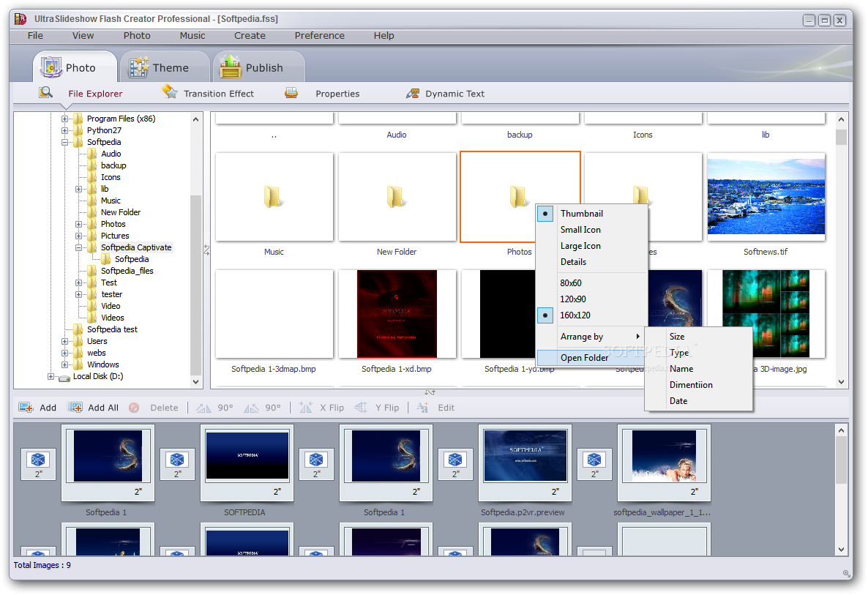Open the Music menu
Image resolution: width=868 pixels, height=595 pixels.
192,35
